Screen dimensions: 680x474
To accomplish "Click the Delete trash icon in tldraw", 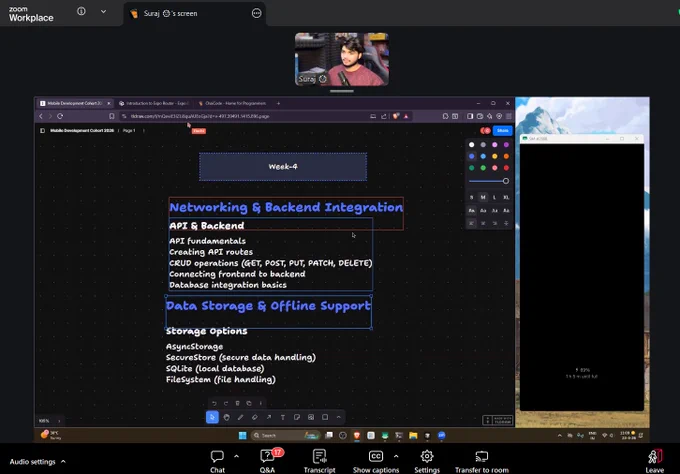I will point(237,403).
